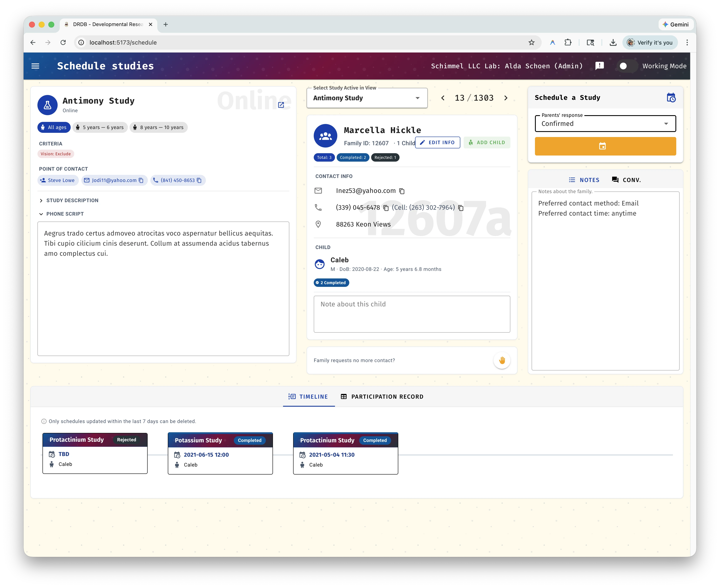The width and height of the screenshot is (720, 588).
Task: Click the Antimony Study flask icon
Action: click(x=48, y=105)
